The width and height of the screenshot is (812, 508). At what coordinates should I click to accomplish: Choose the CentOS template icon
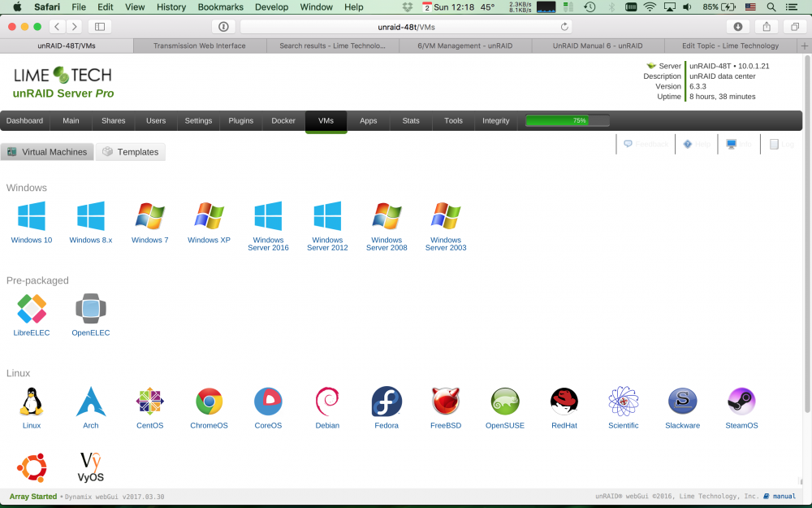tap(149, 402)
